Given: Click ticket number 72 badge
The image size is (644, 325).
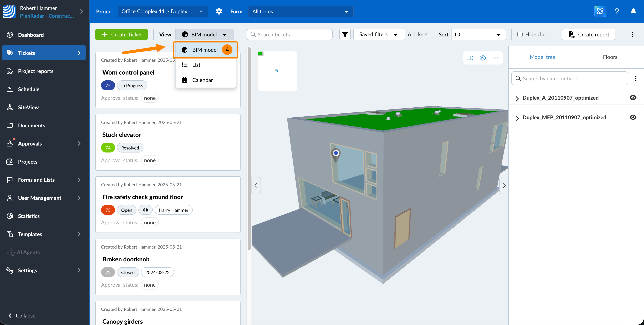Looking at the screenshot, I should [x=108, y=272].
